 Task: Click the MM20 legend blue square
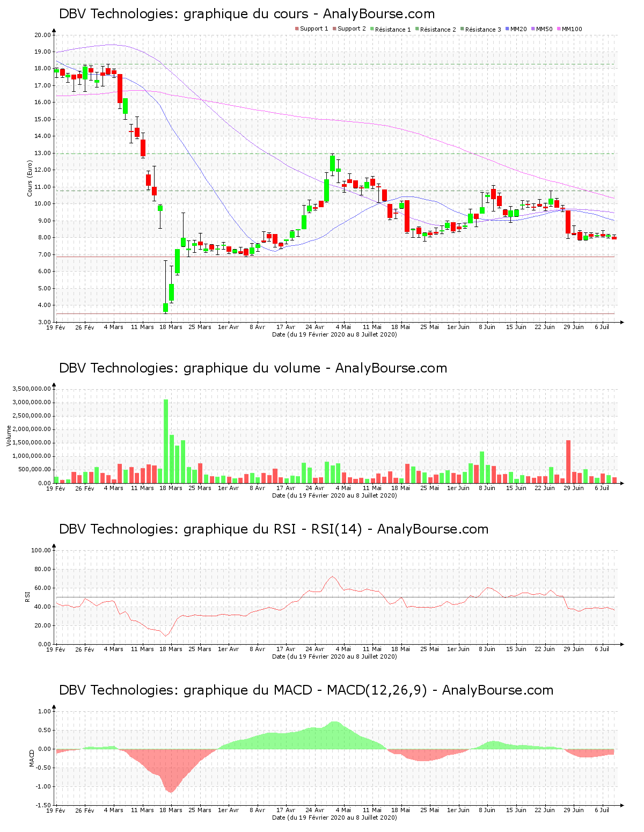click(507, 29)
